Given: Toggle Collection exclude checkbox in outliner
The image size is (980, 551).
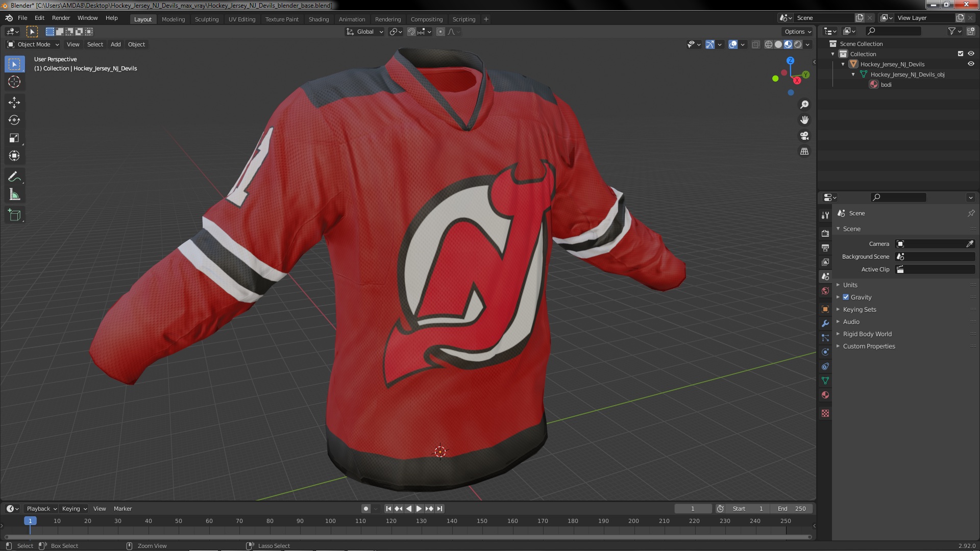Looking at the screenshot, I should tap(960, 54).
